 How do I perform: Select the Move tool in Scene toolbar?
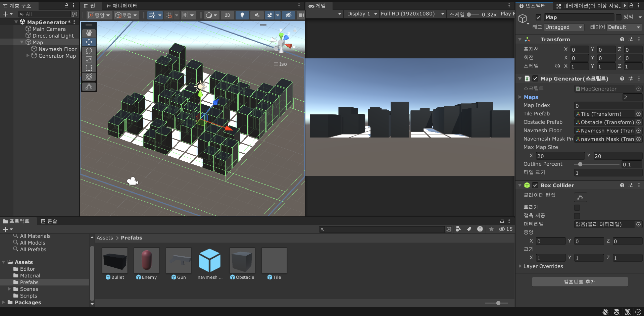[89, 42]
